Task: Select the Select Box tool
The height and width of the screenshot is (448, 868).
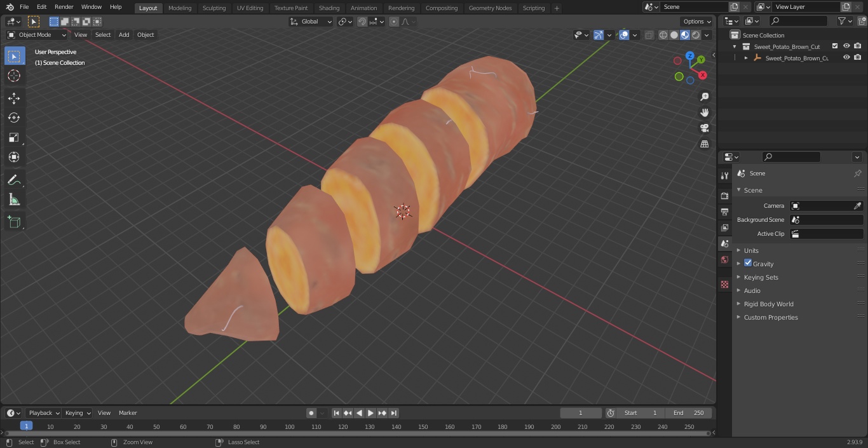Action: (14, 56)
